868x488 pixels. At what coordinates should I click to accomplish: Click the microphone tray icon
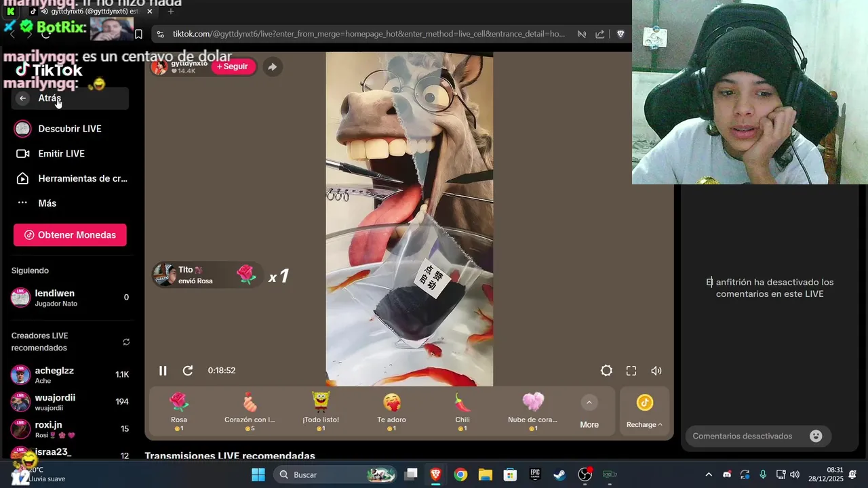click(763, 474)
